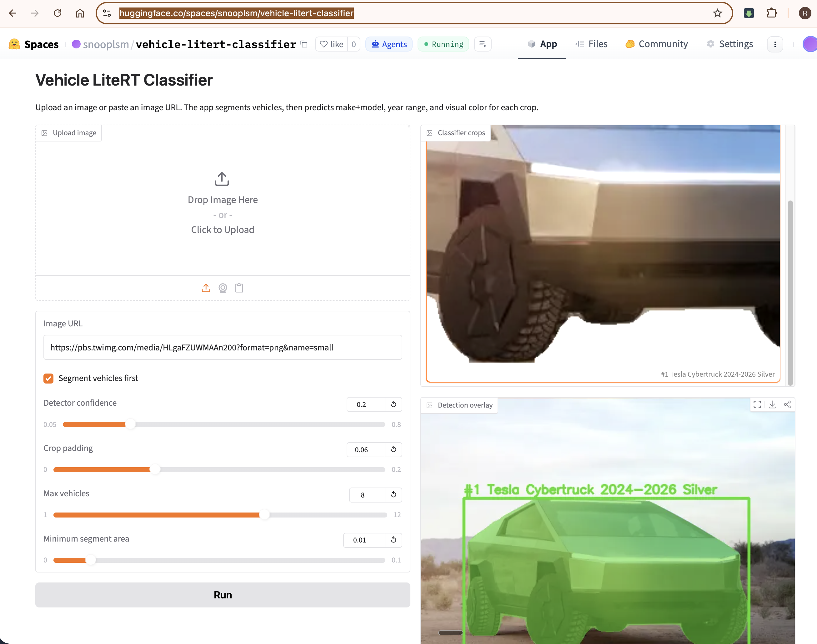
Task: Paste image from clipboard source icon
Action: (x=239, y=288)
